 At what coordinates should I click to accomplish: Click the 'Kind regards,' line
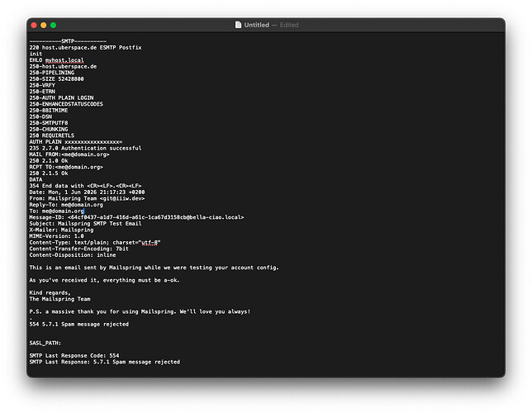50,292
